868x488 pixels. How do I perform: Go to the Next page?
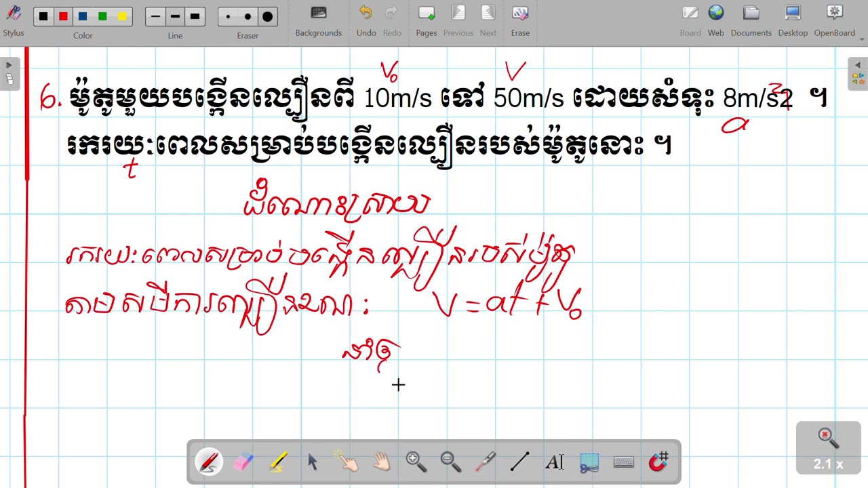(x=488, y=20)
